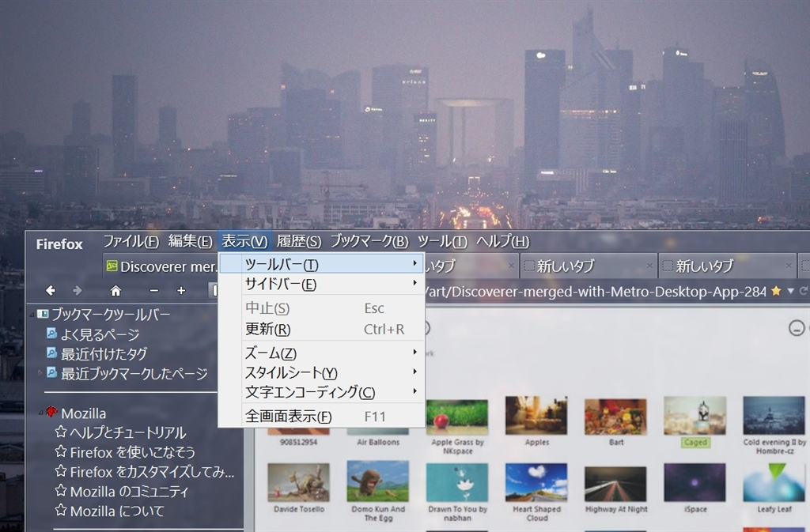The height and width of the screenshot is (532, 810).
Task: Open the Cold evening II wallpaper thumbnail
Action: pyautogui.click(x=774, y=415)
